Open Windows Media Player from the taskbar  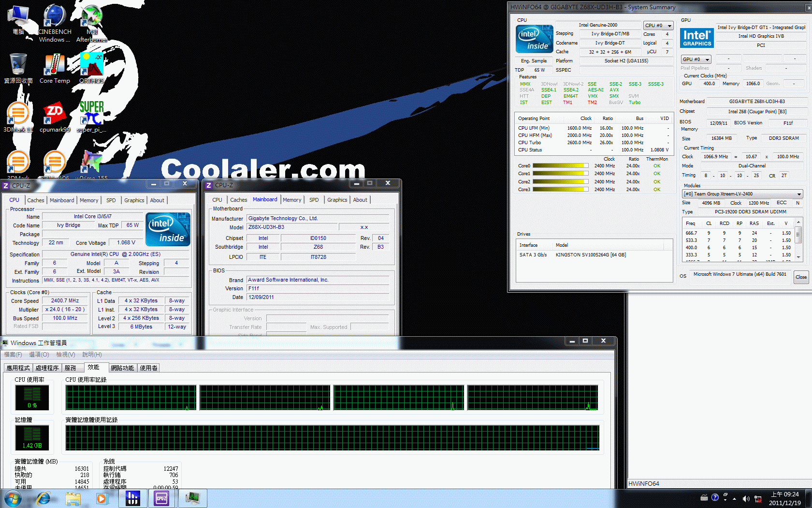pos(101,498)
